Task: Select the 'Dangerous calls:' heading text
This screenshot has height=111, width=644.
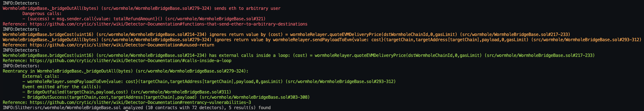Action: pos(42,14)
